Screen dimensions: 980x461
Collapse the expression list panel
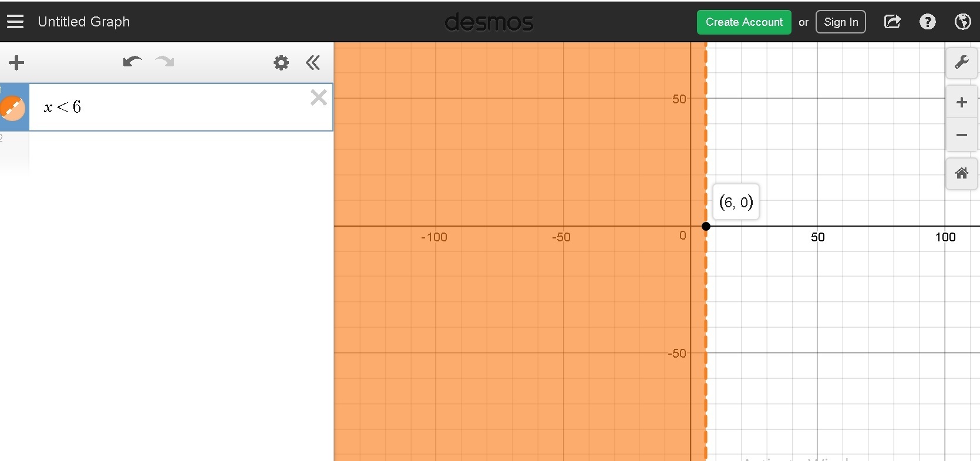click(313, 62)
